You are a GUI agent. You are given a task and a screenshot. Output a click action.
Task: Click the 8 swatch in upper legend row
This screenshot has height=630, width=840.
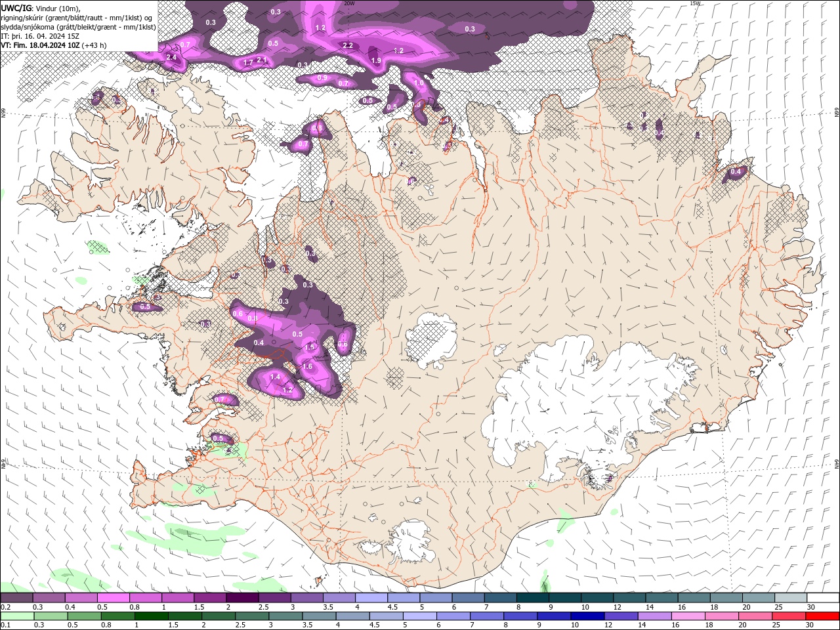pos(532,597)
